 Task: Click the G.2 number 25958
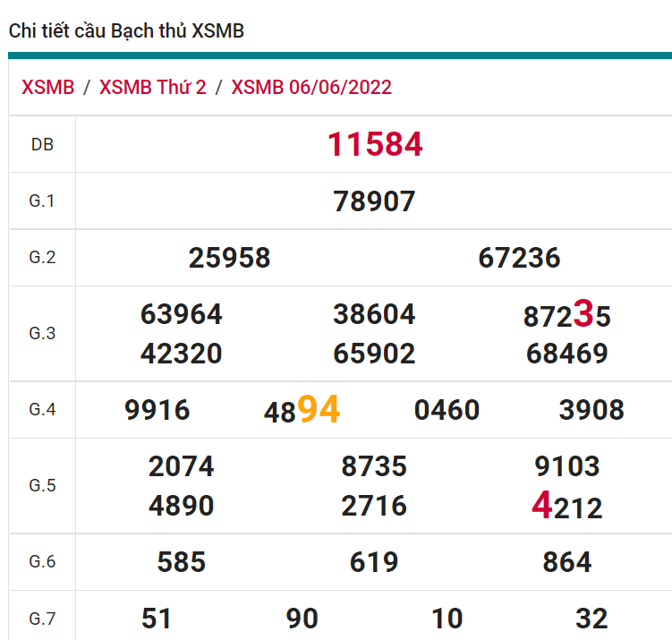point(229,259)
